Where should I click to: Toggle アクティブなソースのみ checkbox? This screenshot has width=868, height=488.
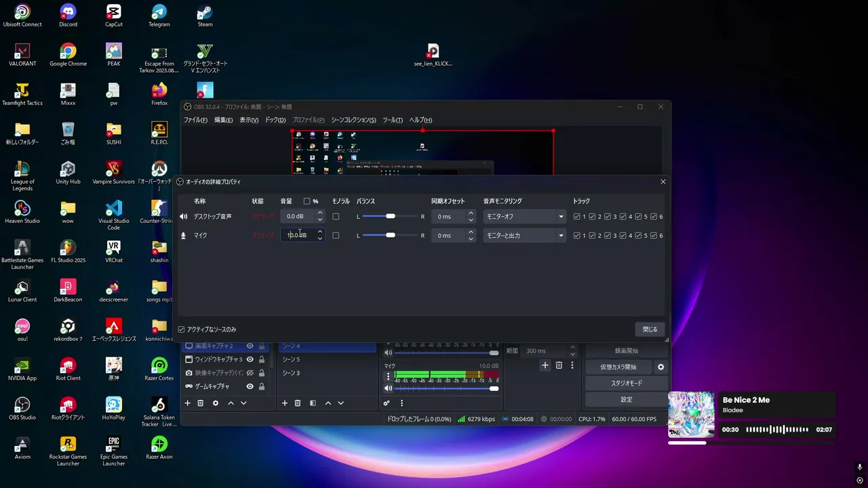click(x=181, y=329)
